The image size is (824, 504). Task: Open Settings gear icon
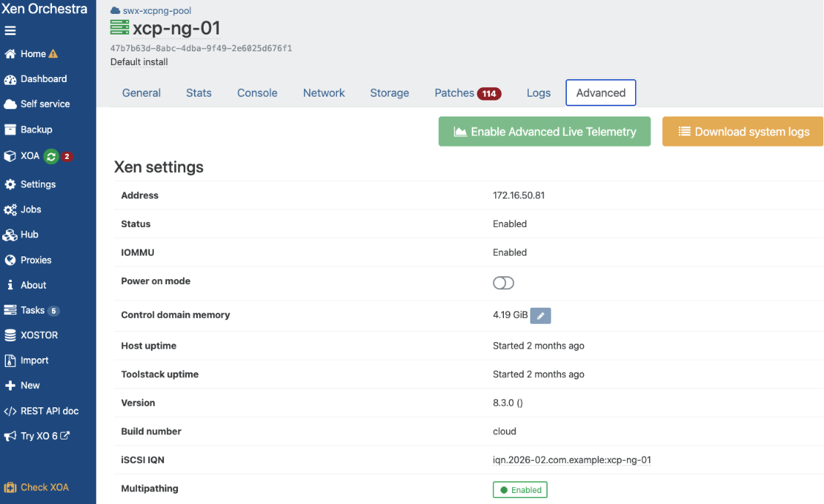(x=10, y=185)
